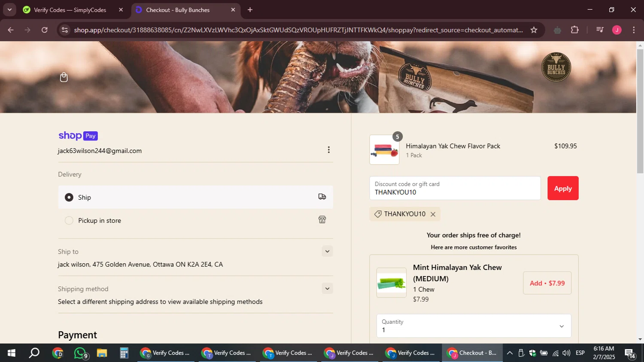Open the shopping bag cart icon
Viewport: 644px width, 362px height.
click(x=64, y=77)
